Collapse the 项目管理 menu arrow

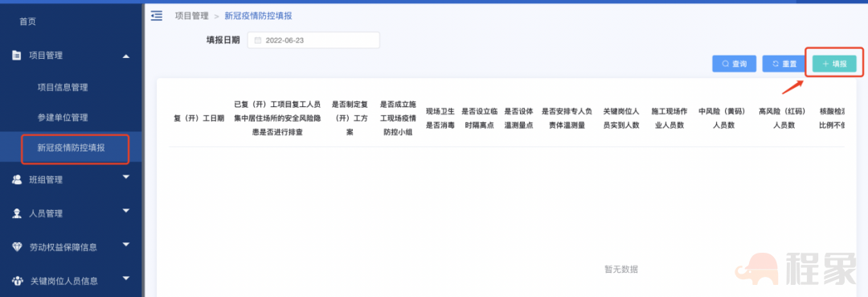(125, 56)
